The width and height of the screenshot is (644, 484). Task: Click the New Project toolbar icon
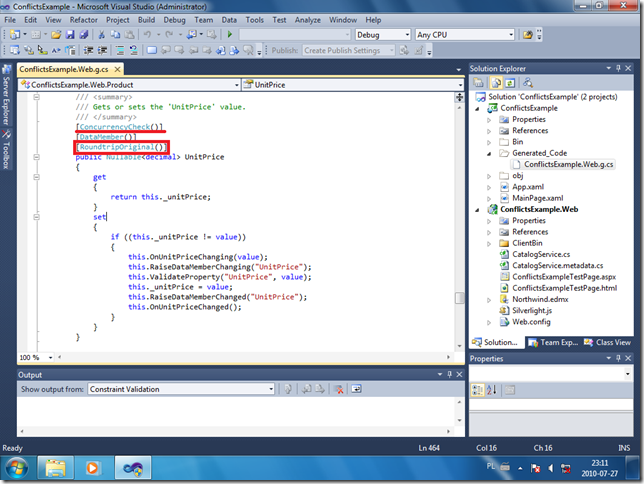pyautogui.click(x=15, y=35)
